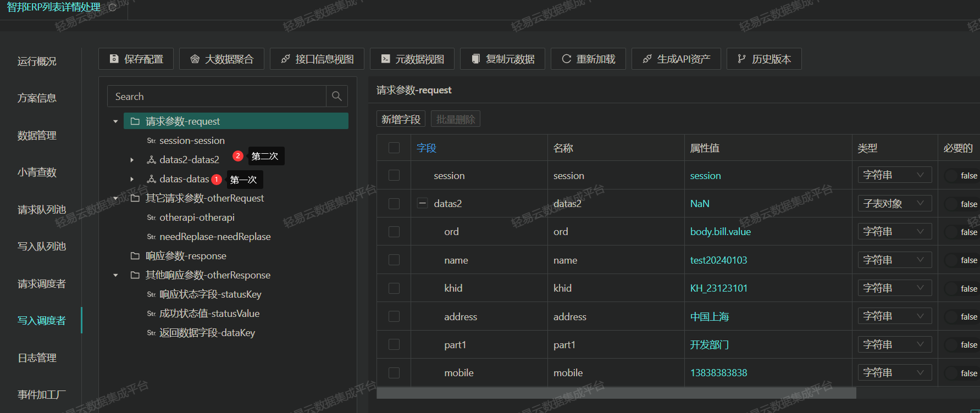The width and height of the screenshot is (980, 413).
Task: Click the Str icon of 返回数据字段-dataKey
Action: click(152, 333)
